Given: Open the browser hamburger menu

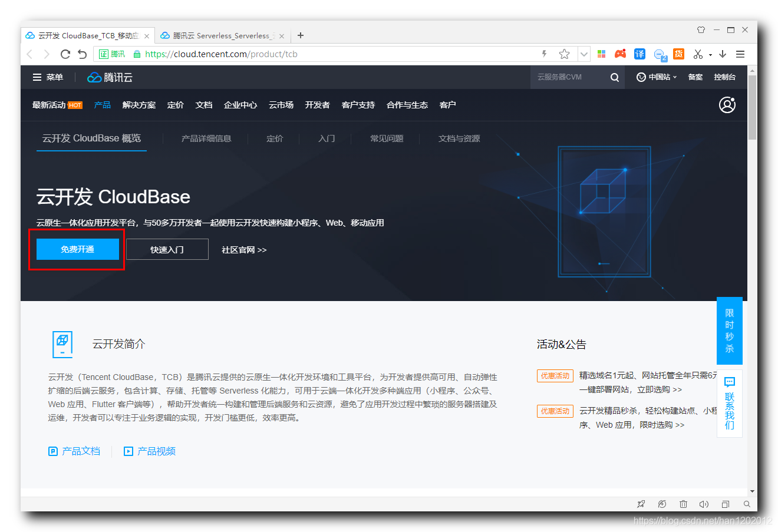Looking at the screenshot, I should (x=740, y=54).
